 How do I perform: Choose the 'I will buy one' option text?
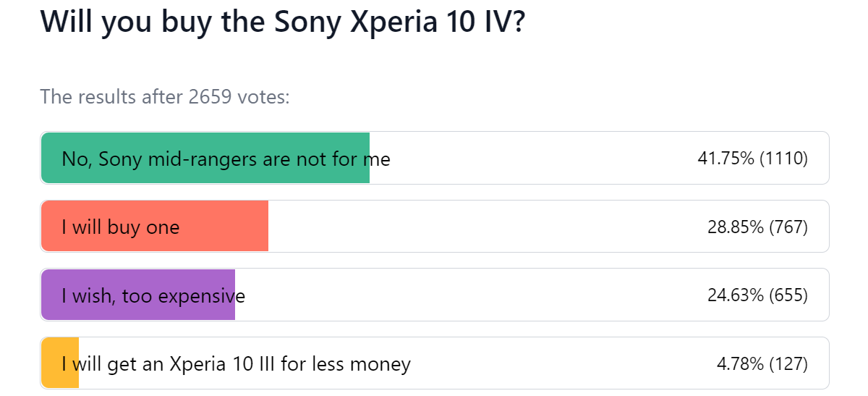tap(120, 227)
